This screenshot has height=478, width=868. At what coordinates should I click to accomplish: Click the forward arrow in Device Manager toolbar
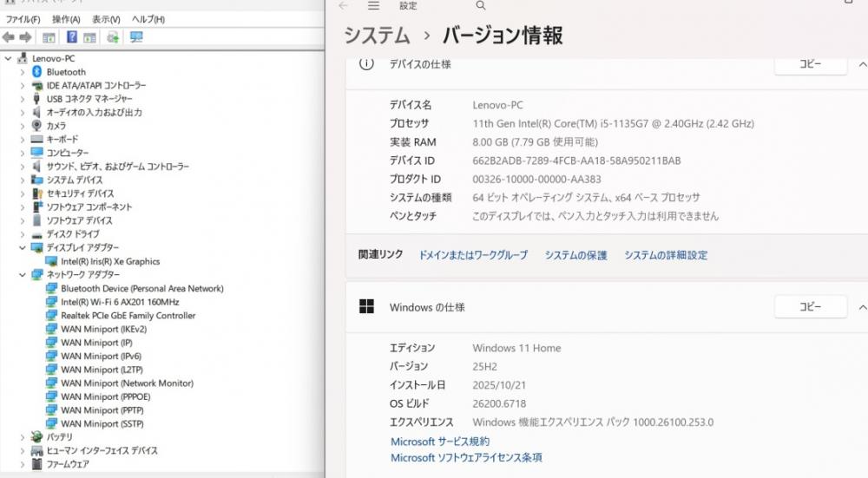click(25, 37)
